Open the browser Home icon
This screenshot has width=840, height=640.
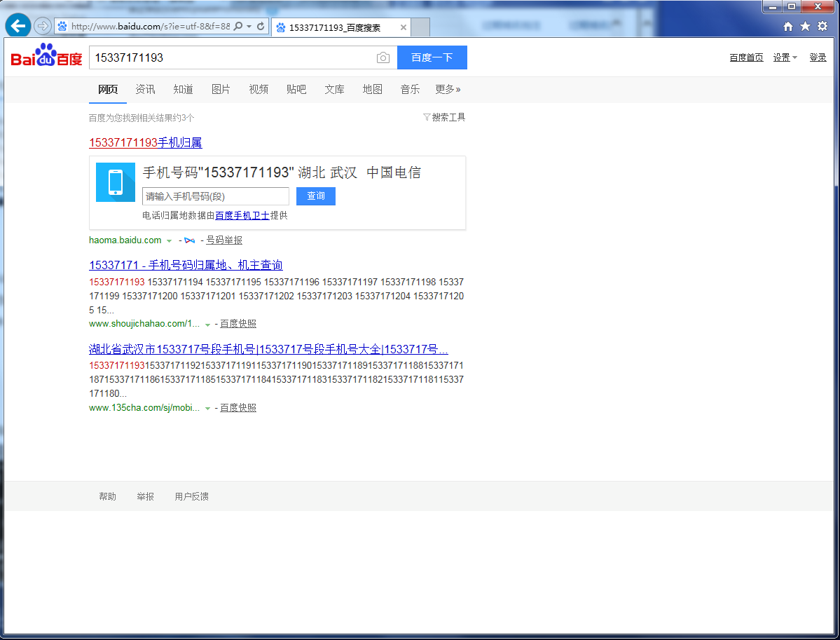pyautogui.click(x=787, y=26)
